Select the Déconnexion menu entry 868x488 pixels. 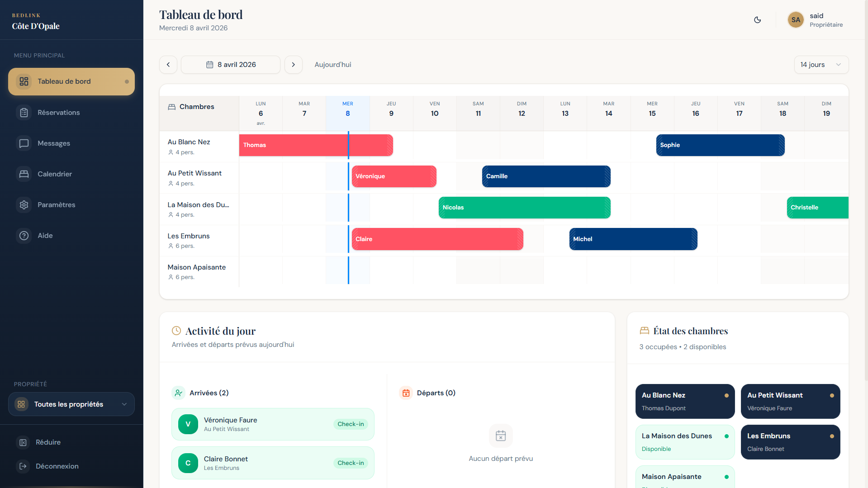(57, 466)
